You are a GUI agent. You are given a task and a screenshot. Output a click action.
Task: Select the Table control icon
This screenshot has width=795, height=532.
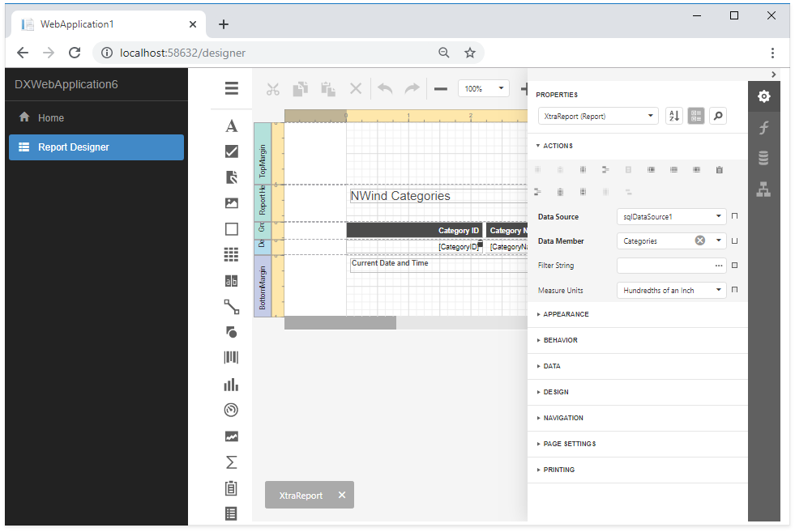point(232,255)
